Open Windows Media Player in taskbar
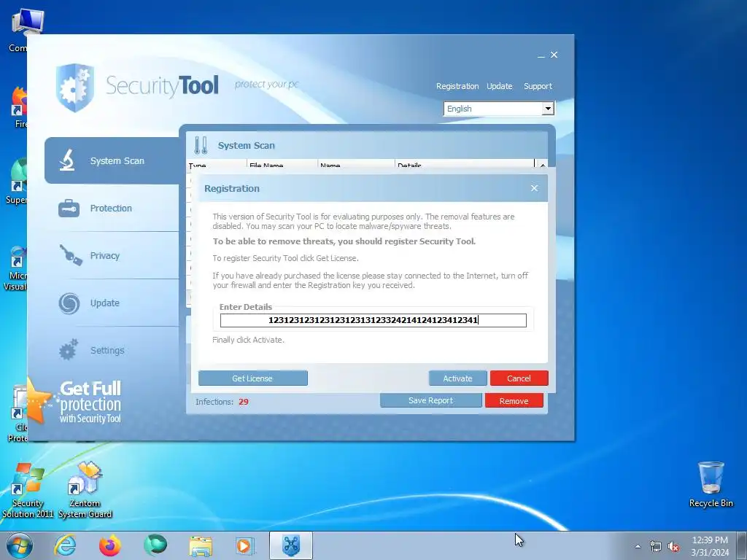Screen dimensions: 747x560 point(246,545)
